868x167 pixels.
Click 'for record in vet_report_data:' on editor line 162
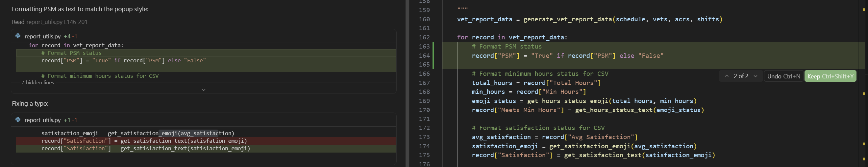[512, 37]
